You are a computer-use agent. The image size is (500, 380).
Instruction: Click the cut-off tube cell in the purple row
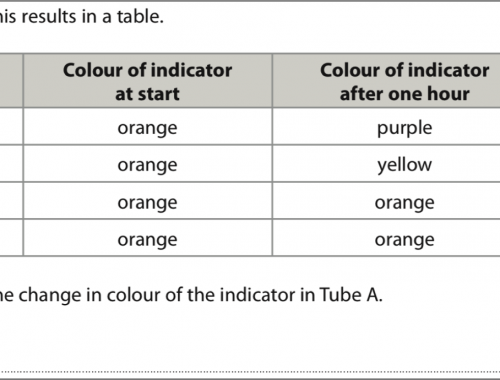point(11,126)
